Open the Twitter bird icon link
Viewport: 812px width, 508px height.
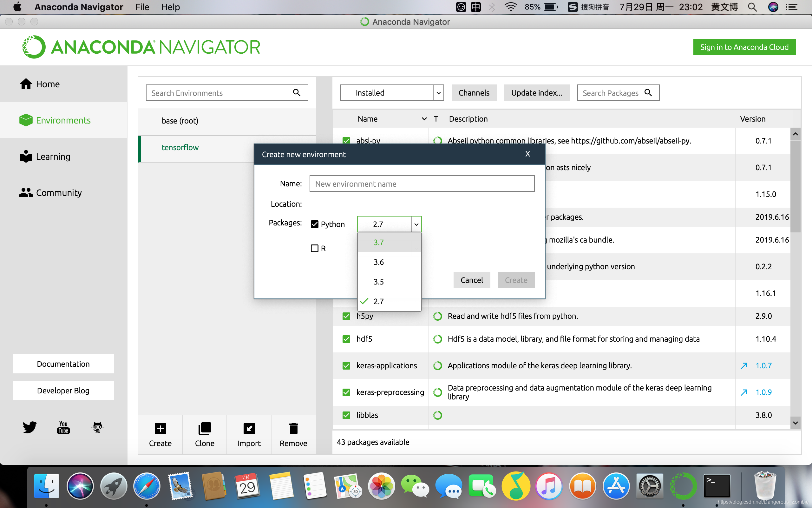[29, 427]
